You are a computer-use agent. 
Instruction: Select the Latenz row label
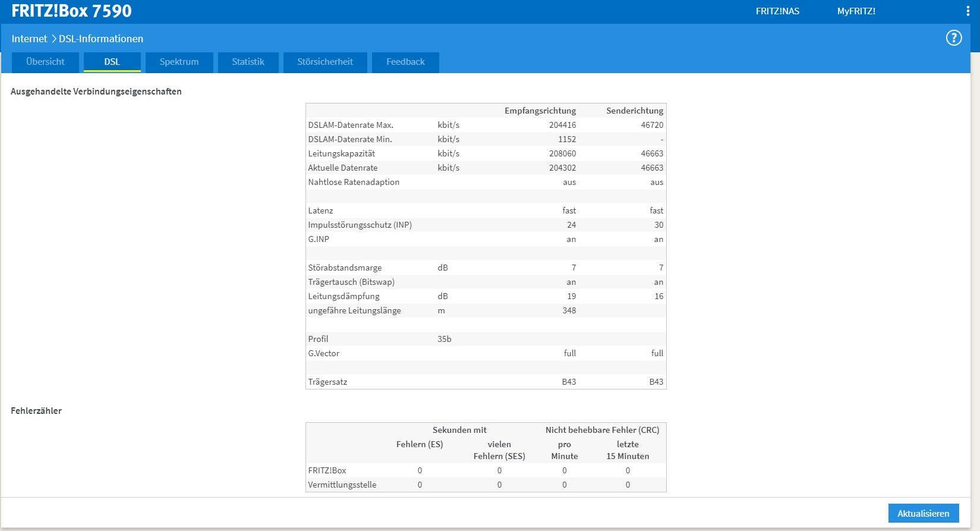320,210
